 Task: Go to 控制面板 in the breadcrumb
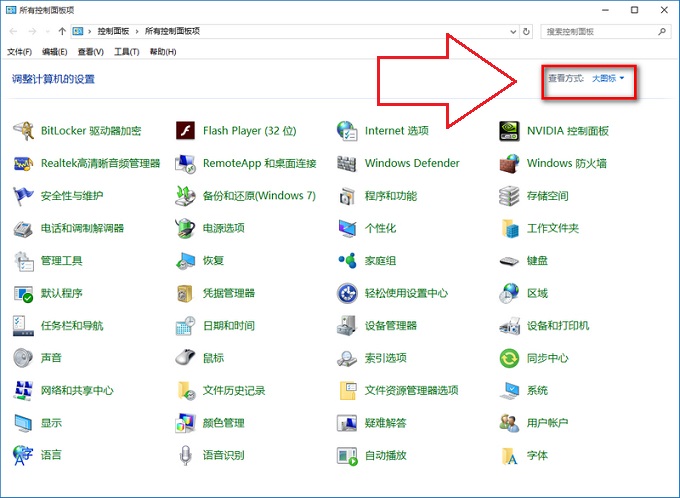click(x=113, y=31)
